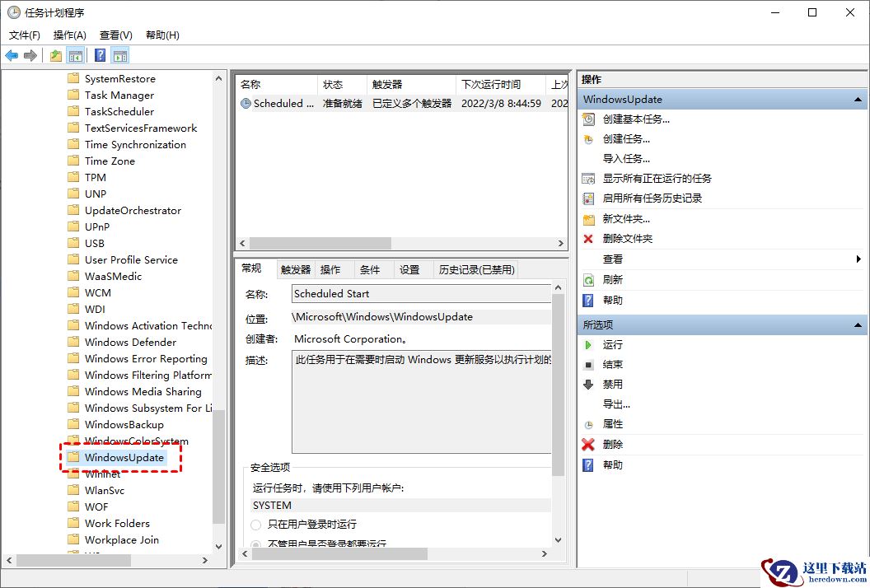
Task: Click the Up one level folder icon
Action: click(56, 55)
